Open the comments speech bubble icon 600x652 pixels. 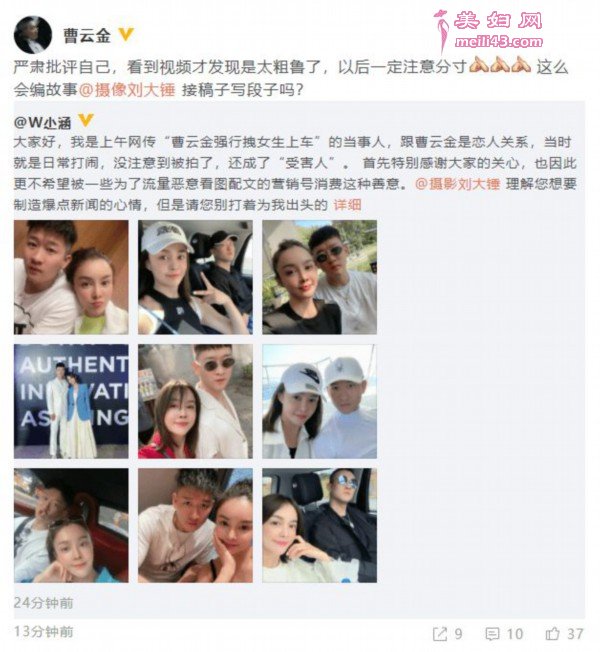(492, 634)
